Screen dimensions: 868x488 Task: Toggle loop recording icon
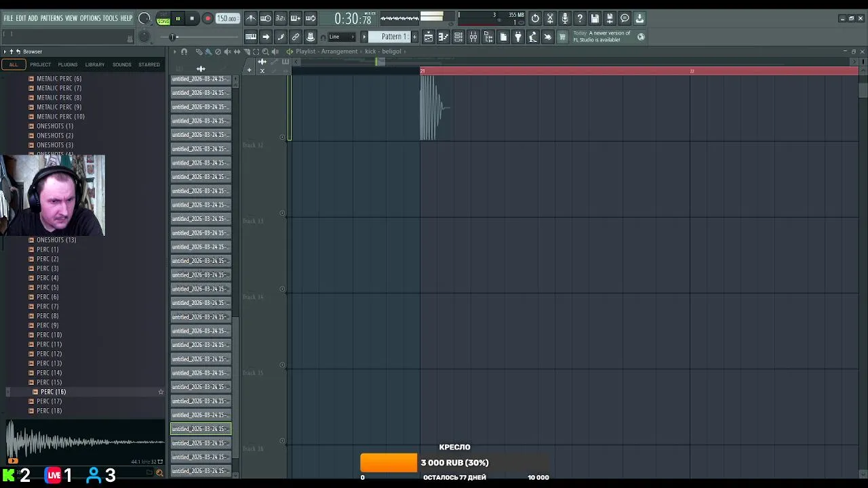(x=311, y=18)
